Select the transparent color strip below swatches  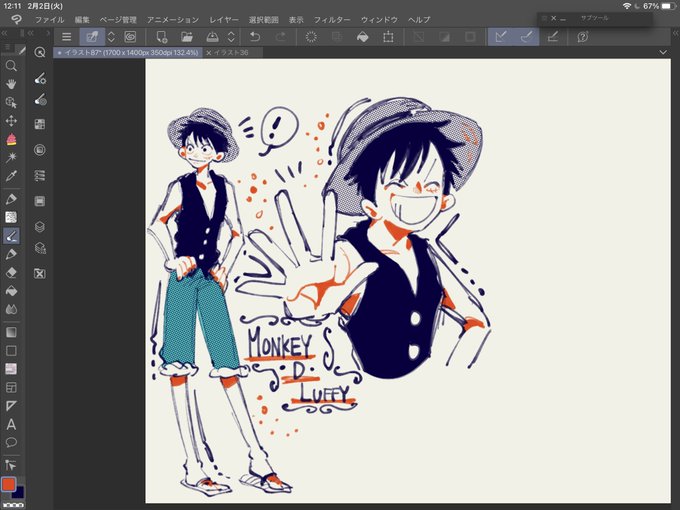click(x=13, y=505)
